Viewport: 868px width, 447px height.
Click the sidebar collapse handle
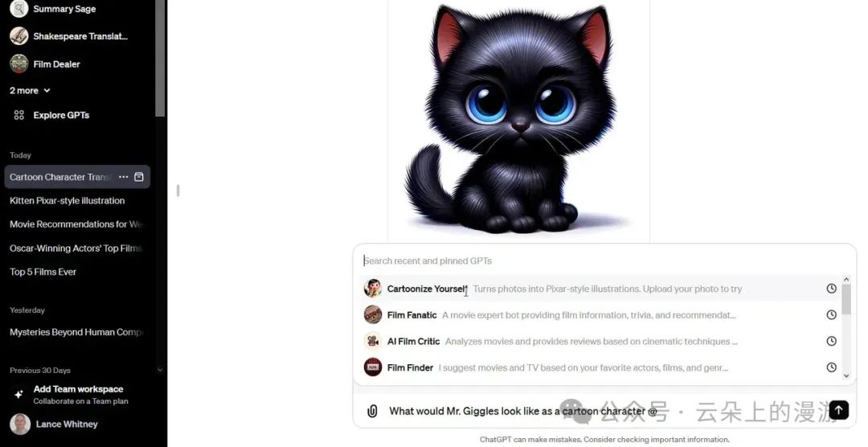click(178, 191)
